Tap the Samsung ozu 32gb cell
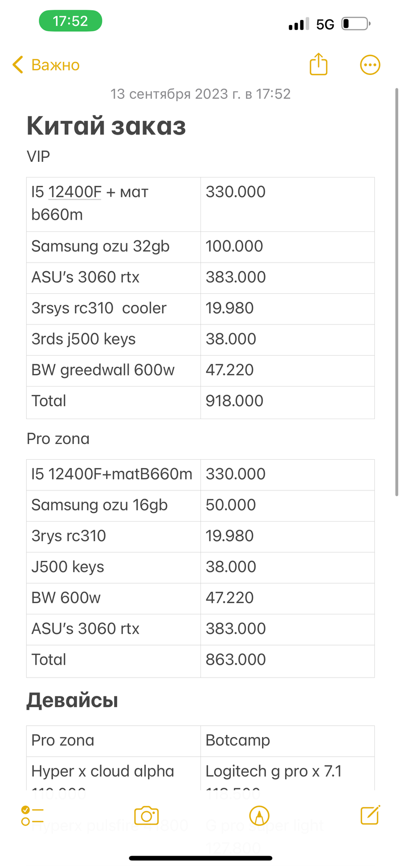Viewport: 401px width, 868px height. pyautogui.click(x=114, y=247)
